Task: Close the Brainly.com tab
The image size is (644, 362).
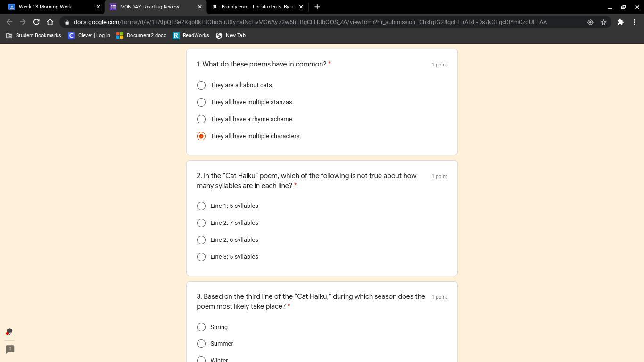Action: pos(301,7)
